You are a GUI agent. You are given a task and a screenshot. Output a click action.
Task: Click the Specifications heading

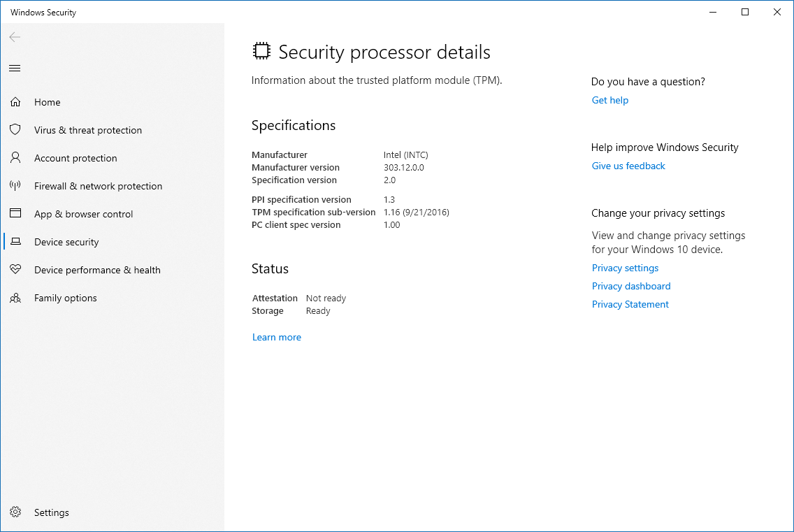[293, 125]
